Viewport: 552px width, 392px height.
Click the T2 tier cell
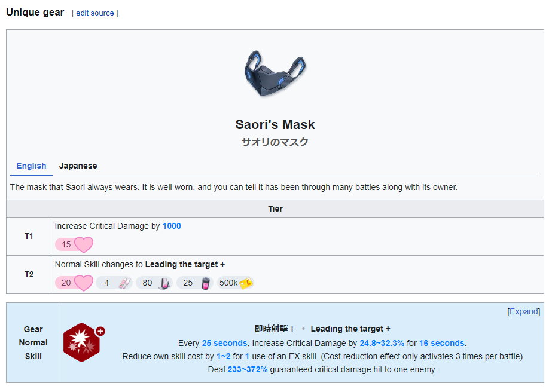pyautogui.click(x=29, y=274)
